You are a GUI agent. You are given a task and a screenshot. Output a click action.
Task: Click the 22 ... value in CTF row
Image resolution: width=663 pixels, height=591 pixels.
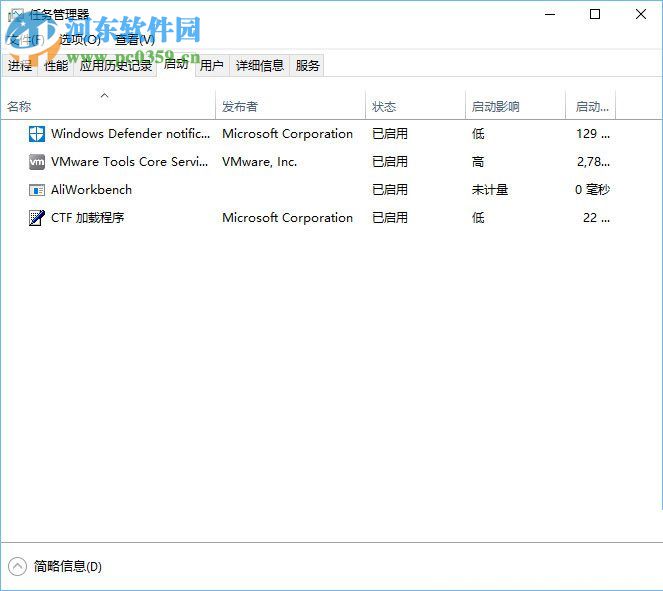[596, 218]
